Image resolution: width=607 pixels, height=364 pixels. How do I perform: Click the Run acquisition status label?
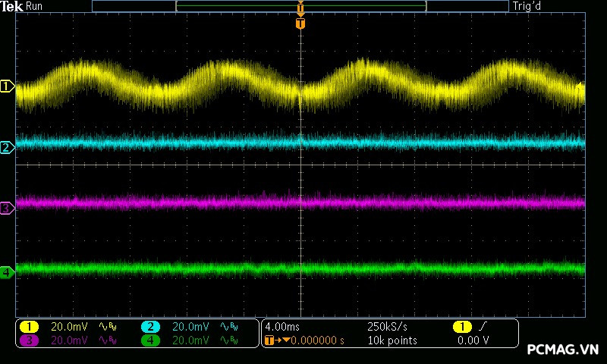35,6
